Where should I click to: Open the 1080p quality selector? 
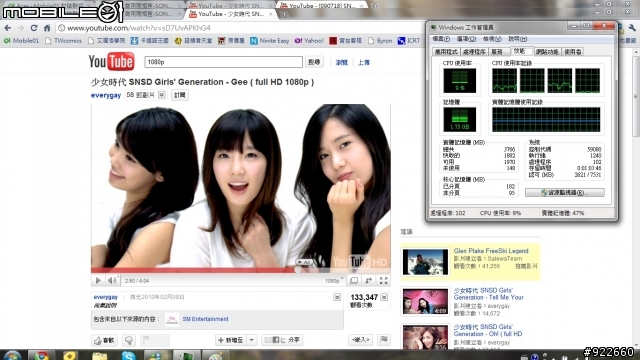click(x=333, y=281)
